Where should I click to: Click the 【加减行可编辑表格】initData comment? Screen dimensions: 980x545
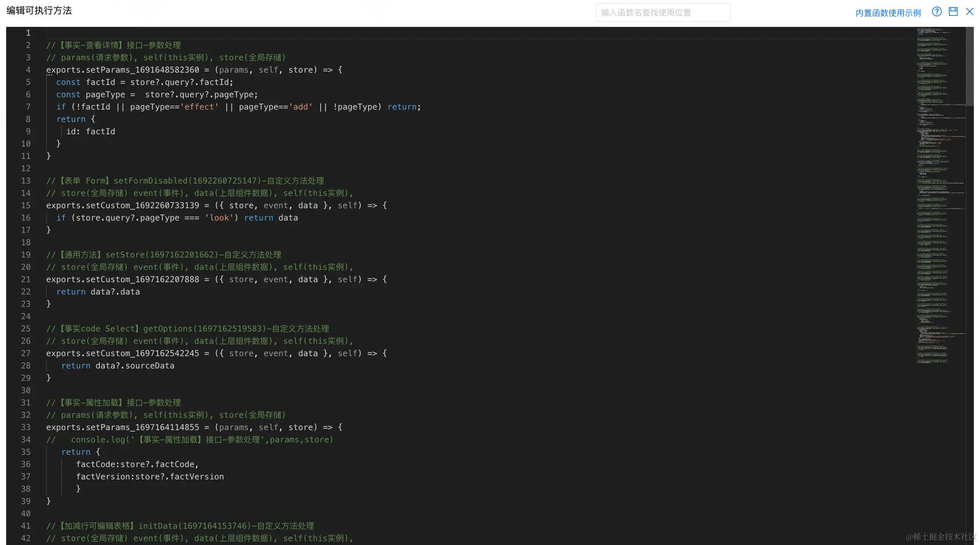pyautogui.click(x=180, y=526)
